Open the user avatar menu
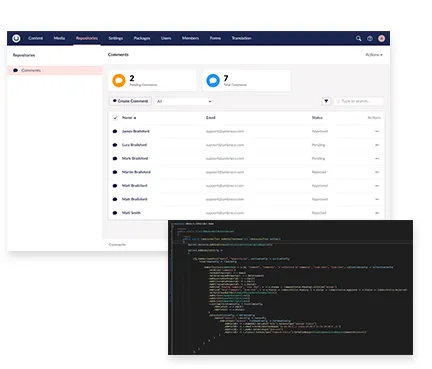This screenshot has width=432, height=369. (382, 38)
